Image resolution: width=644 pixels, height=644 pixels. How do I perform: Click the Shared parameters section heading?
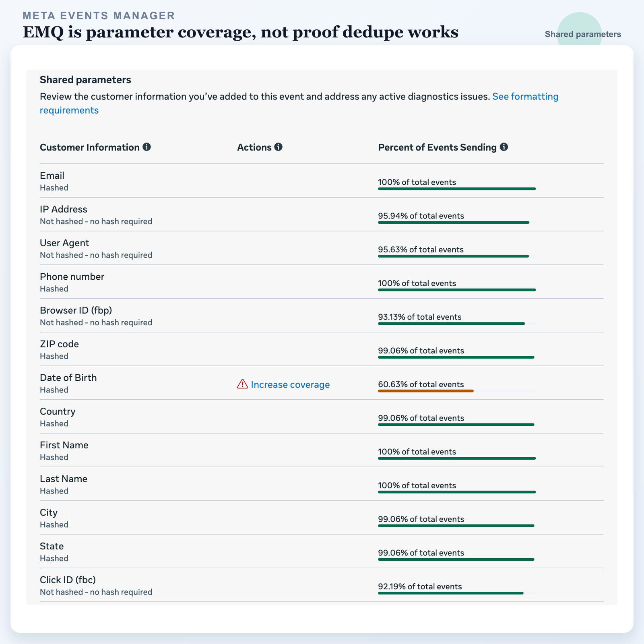click(x=85, y=80)
